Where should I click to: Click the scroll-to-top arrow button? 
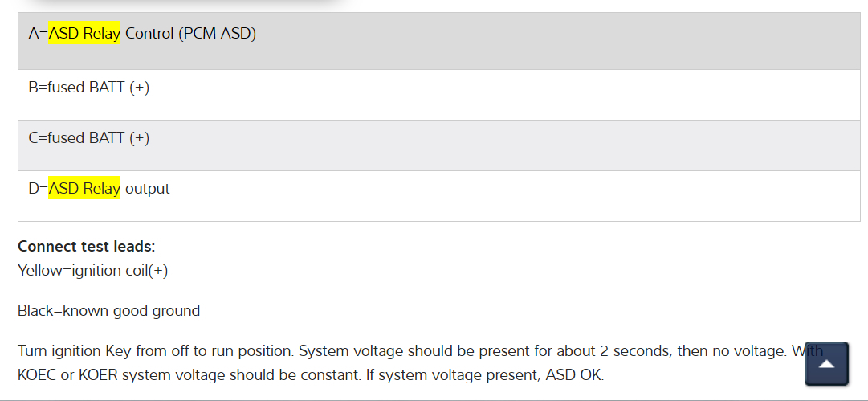click(x=826, y=364)
